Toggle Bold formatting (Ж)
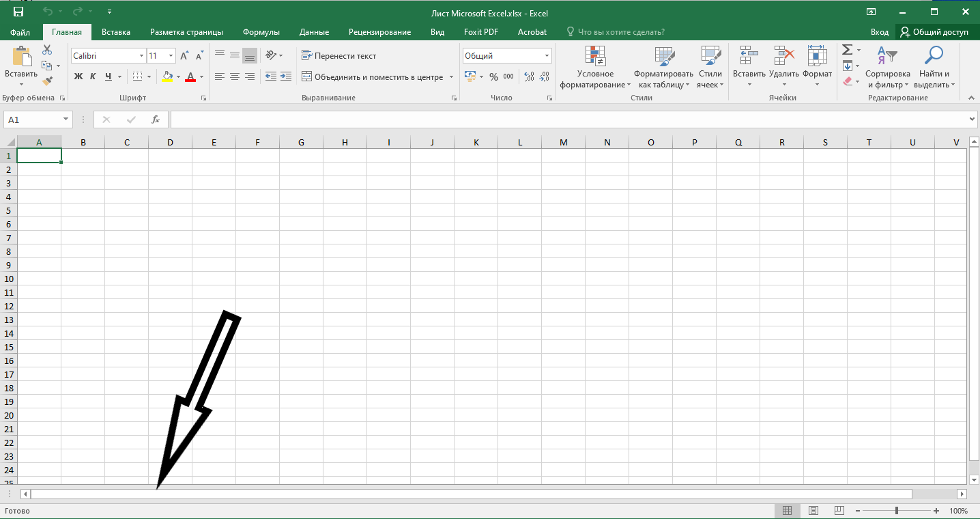Image resolution: width=980 pixels, height=519 pixels. (x=78, y=77)
